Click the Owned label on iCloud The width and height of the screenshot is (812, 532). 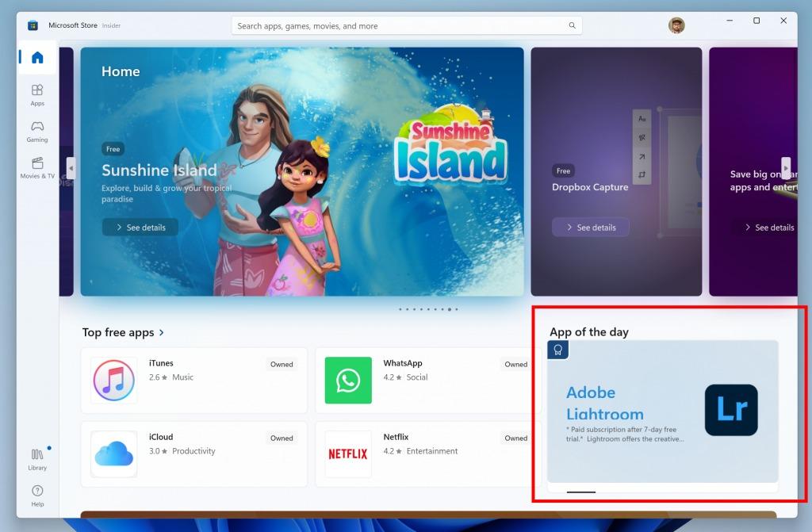(282, 438)
